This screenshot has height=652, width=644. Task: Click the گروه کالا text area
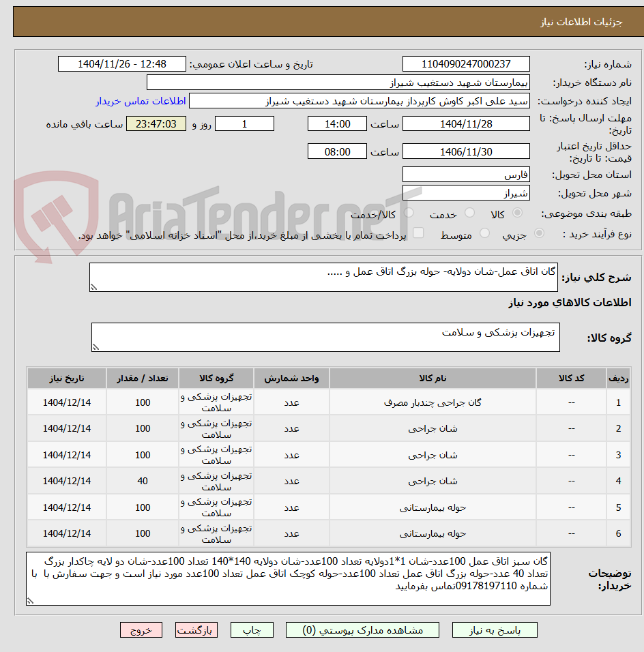(x=325, y=337)
